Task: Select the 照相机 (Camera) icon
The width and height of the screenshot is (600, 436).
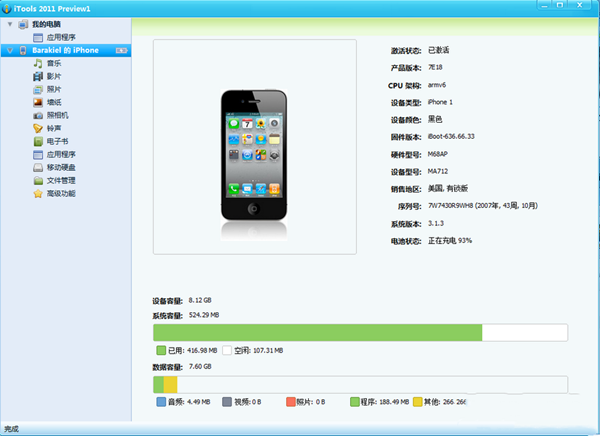Action: click(38, 115)
